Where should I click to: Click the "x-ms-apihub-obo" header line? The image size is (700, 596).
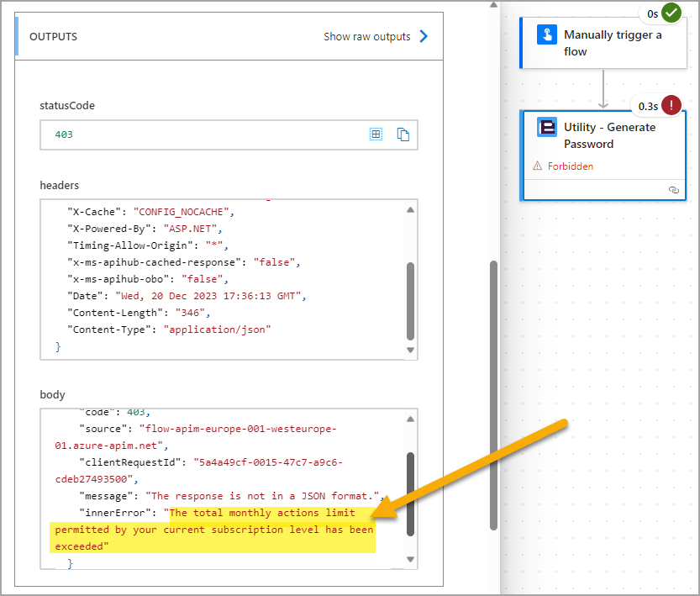coord(148,279)
